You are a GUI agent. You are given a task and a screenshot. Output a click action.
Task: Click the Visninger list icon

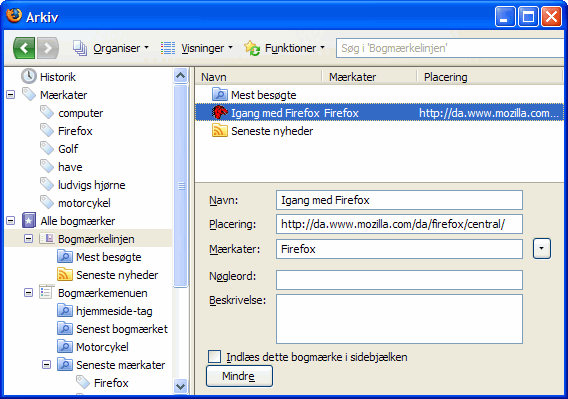168,48
